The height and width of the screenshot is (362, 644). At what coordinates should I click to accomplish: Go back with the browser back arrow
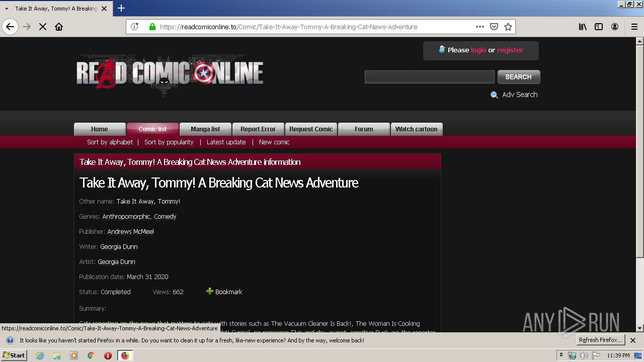pyautogui.click(x=10, y=27)
